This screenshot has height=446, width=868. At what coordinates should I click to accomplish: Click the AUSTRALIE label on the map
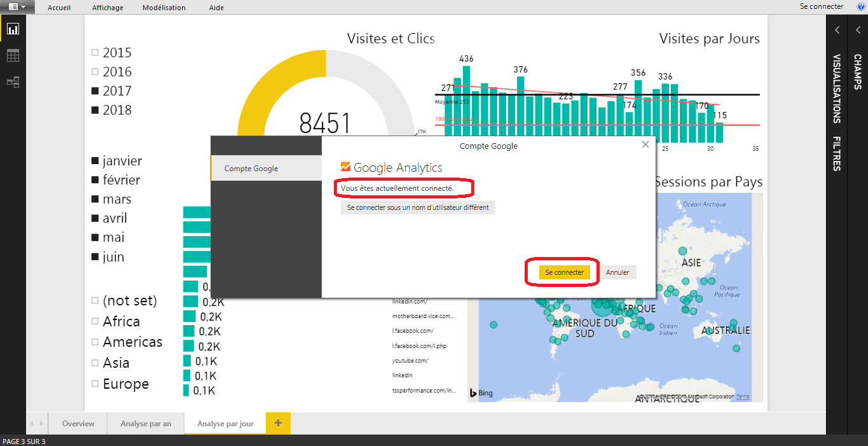coord(726,331)
